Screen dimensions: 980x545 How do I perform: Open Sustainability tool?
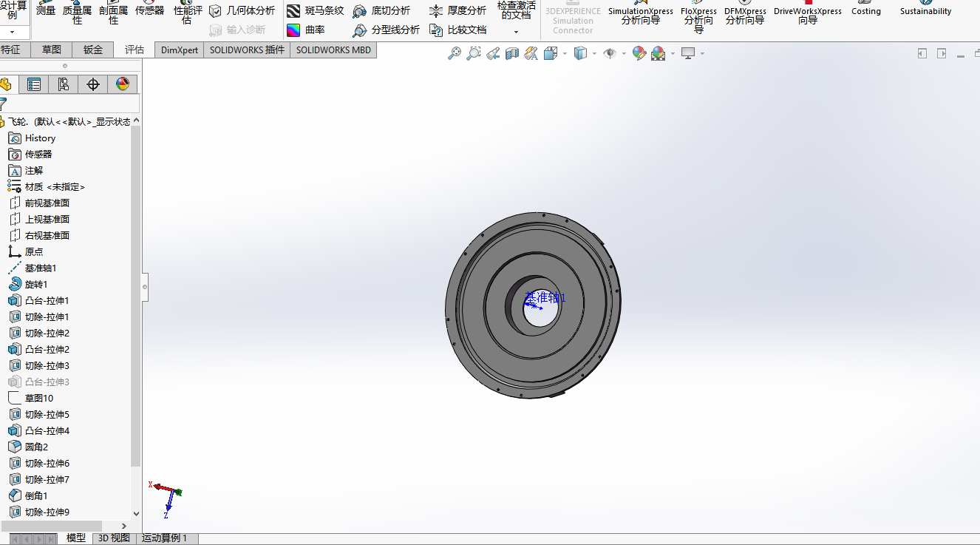(926, 9)
